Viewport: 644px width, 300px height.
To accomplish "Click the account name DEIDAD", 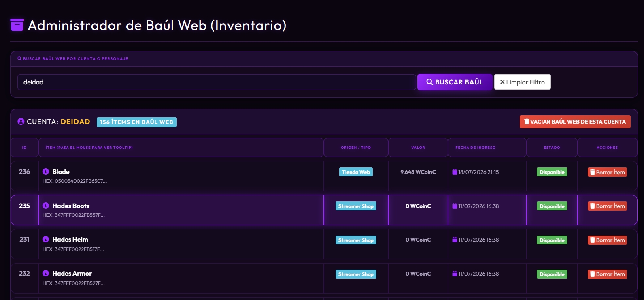I will pyautogui.click(x=75, y=122).
